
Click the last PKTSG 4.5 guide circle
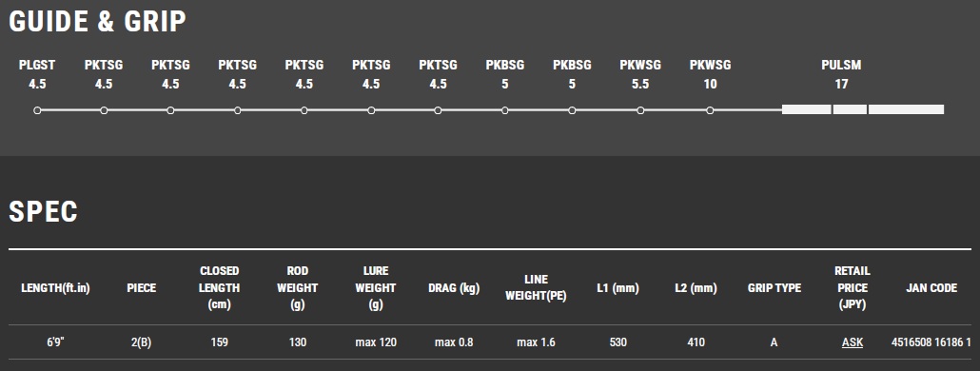pyautogui.click(x=438, y=110)
